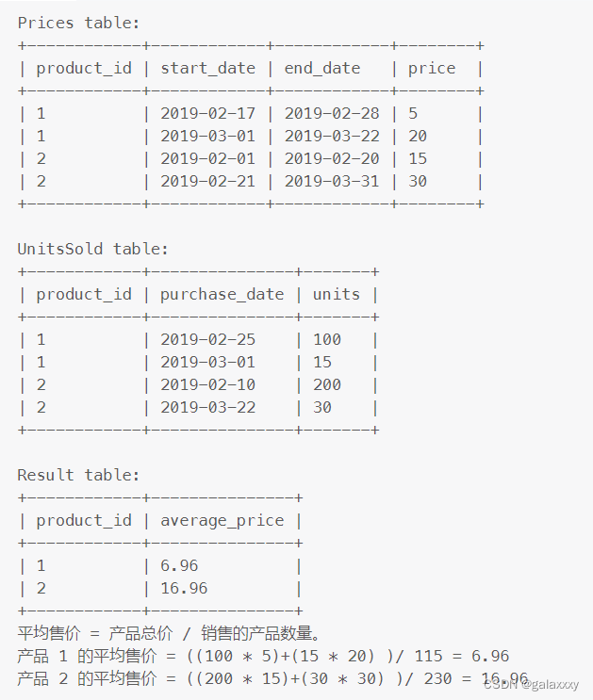Image resolution: width=593 pixels, height=700 pixels.
Task: Click the units column header
Action: click(x=337, y=294)
